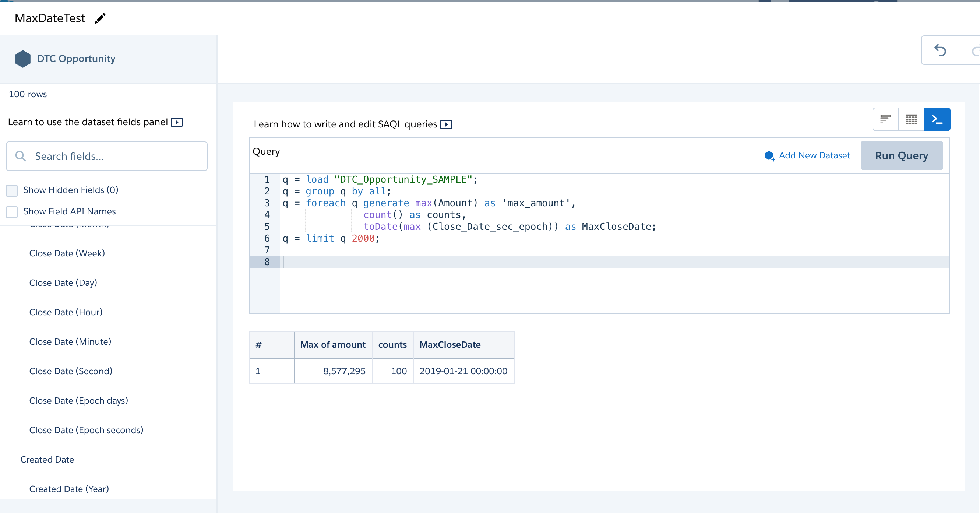Select the SAQL query mode icon

(937, 120)
